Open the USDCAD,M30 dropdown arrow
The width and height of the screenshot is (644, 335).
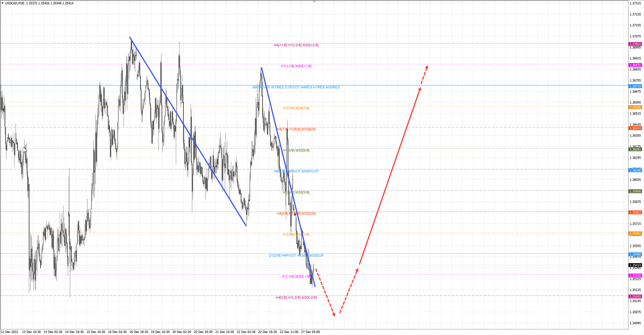[3, 3]
